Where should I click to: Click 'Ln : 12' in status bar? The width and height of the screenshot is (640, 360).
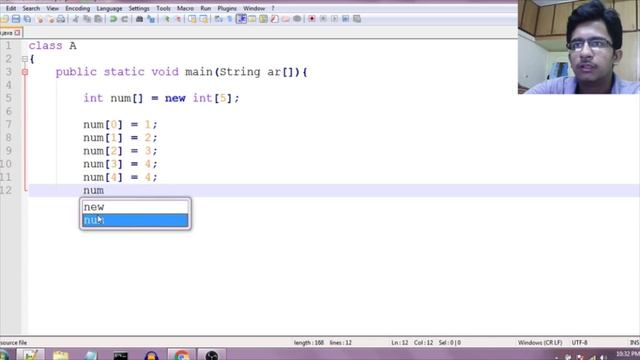coord(400,342)
